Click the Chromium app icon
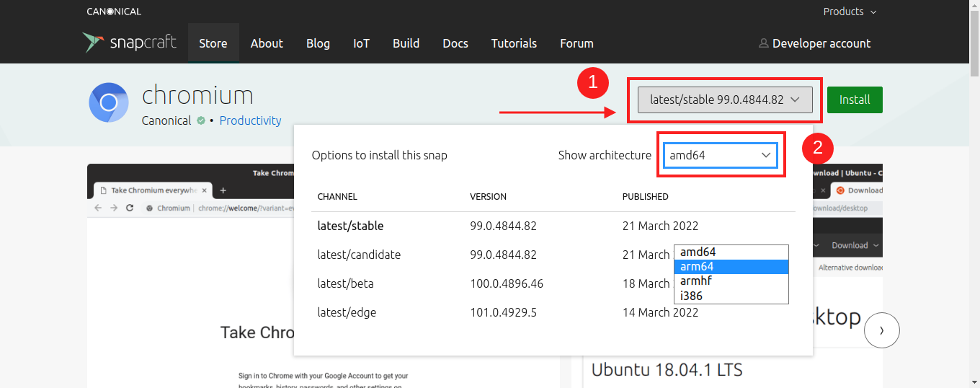980x388 pixels. point(109,103)
